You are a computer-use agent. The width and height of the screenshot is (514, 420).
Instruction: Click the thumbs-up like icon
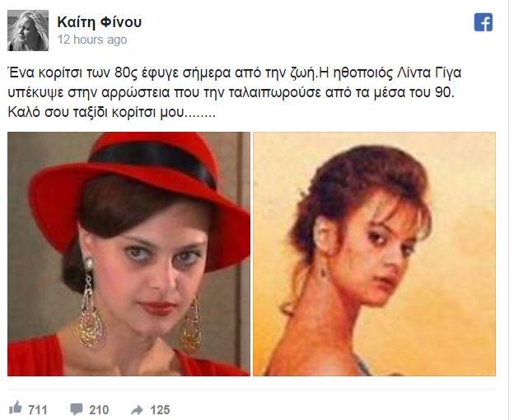[15, 408]
